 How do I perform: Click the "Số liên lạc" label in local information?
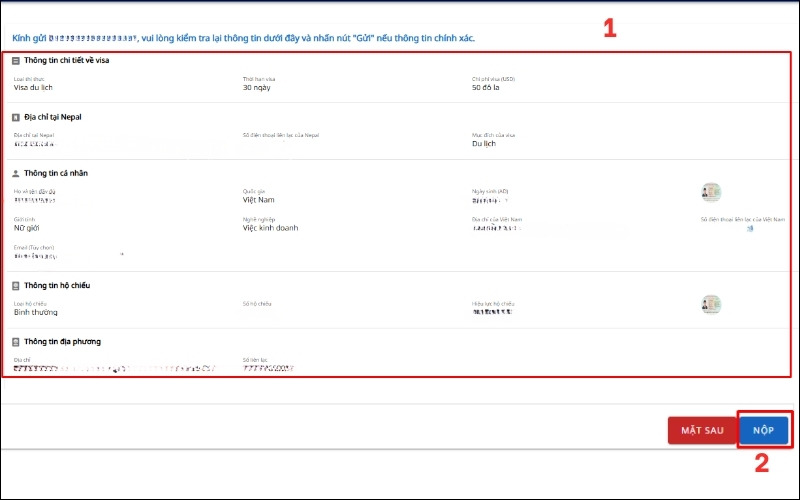[255, 360]
